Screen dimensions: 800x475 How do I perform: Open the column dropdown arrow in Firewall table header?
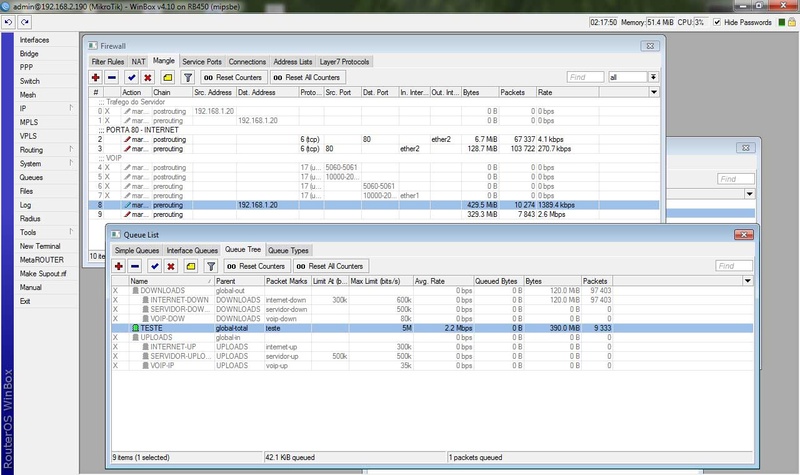click(x=654, y=92)
